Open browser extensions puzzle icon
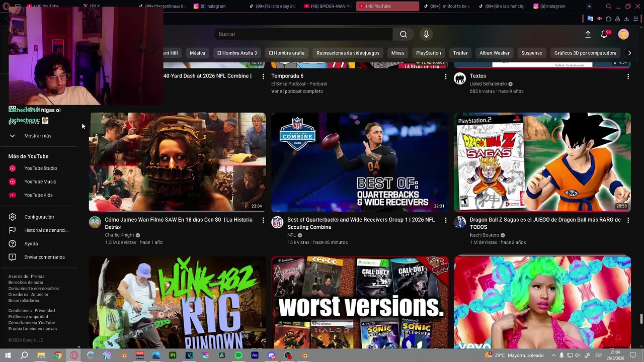Screen dimensions: 644x362 click(x=608, y=19)
